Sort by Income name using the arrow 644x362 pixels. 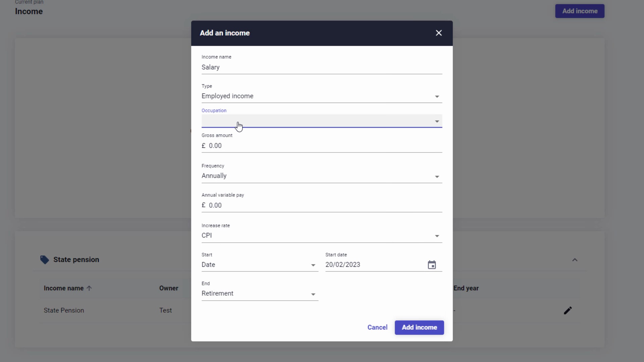coord(89,288)
